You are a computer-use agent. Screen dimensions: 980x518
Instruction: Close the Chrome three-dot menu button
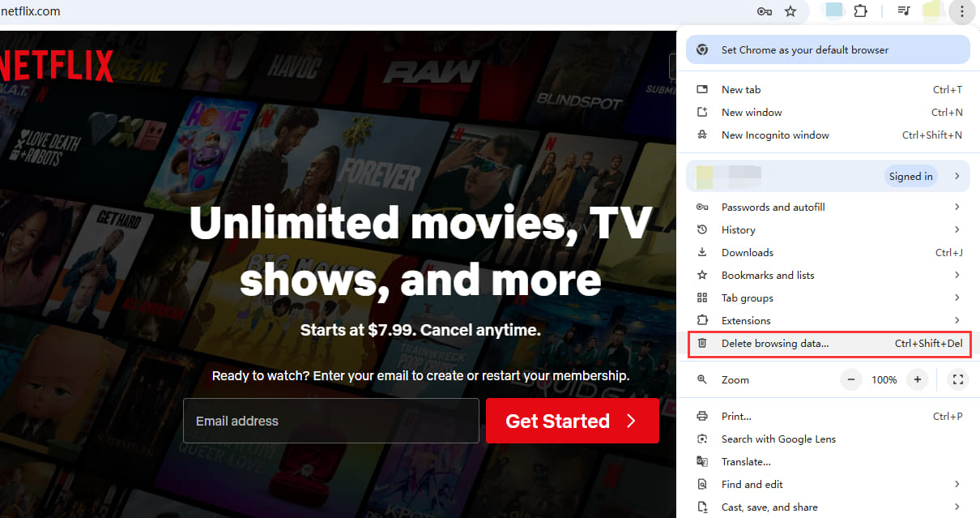[961, 11]
